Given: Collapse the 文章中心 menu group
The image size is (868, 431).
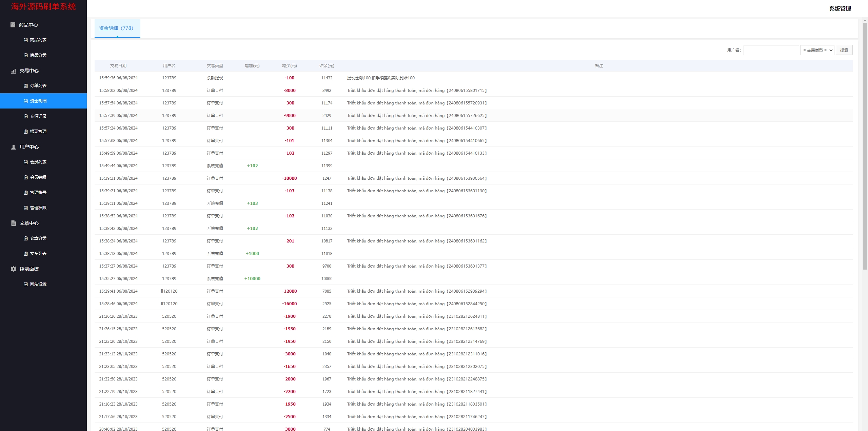Looking at the screenshot, I should click(x=29, y=223).
